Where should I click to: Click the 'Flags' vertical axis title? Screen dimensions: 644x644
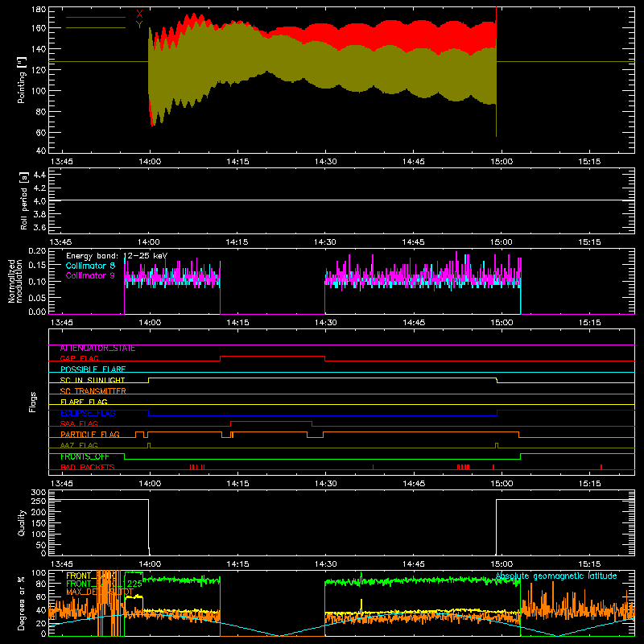(33, 402)
